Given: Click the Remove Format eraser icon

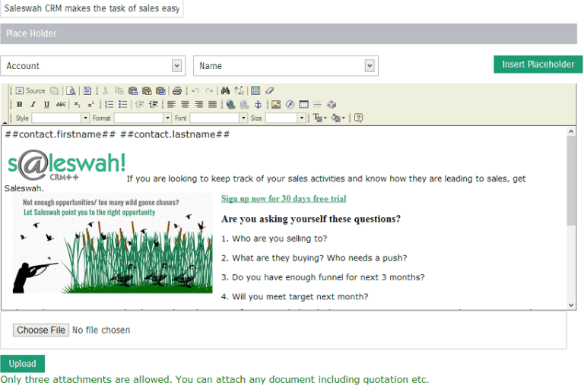Looking at the screenshot, I should point(270,90).
